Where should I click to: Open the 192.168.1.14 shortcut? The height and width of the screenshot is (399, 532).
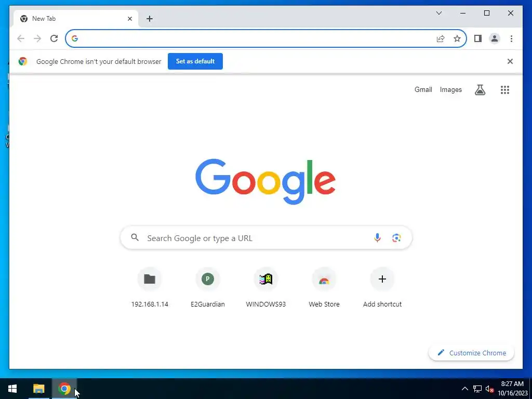click(x=150, y=287)
